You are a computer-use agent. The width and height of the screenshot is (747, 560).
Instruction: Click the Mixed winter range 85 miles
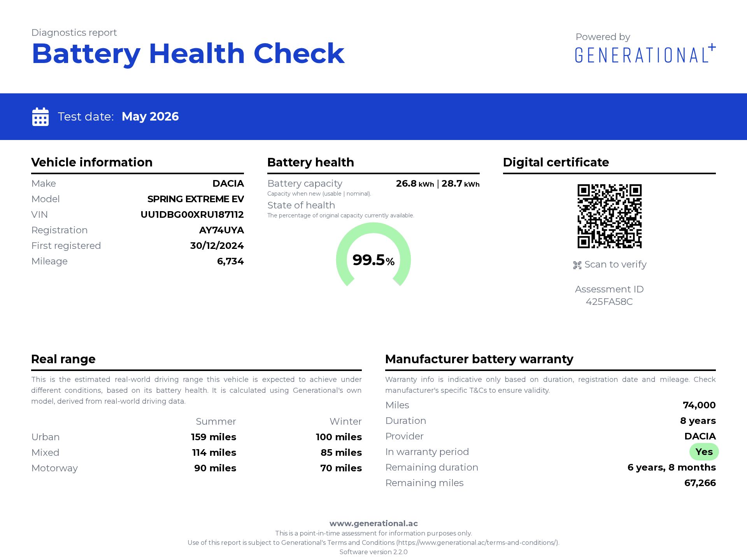(341, 453)
